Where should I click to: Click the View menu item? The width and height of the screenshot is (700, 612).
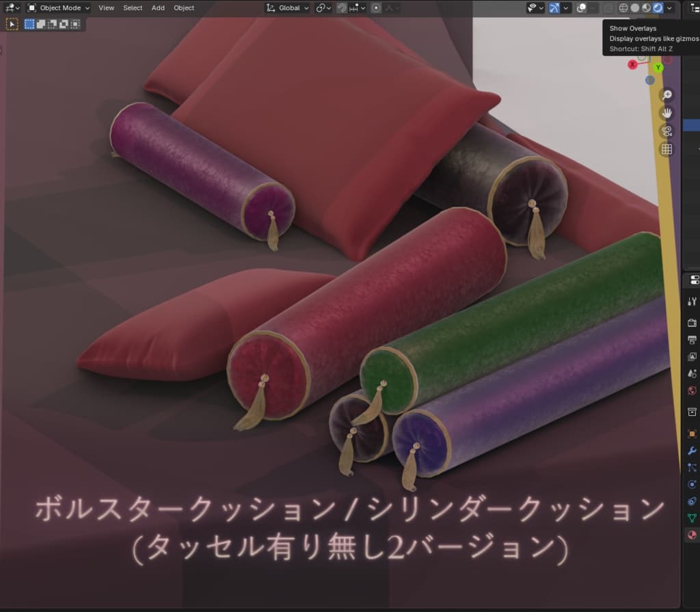pyautogui.click(x=106, y=8)
